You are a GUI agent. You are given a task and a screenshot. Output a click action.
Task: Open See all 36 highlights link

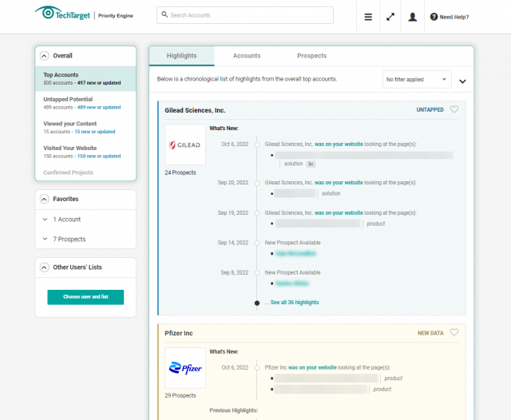295,303
